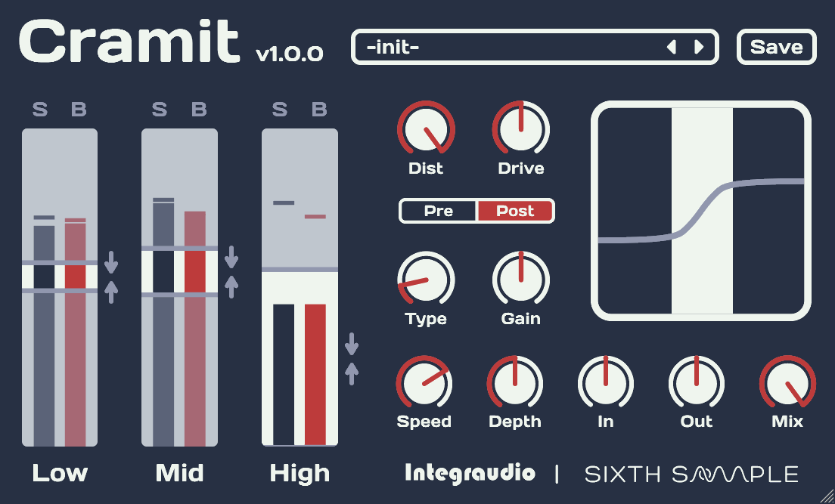Click the previous preset left arrow
Screen dimensions: 835x504
tap(671, 48)
